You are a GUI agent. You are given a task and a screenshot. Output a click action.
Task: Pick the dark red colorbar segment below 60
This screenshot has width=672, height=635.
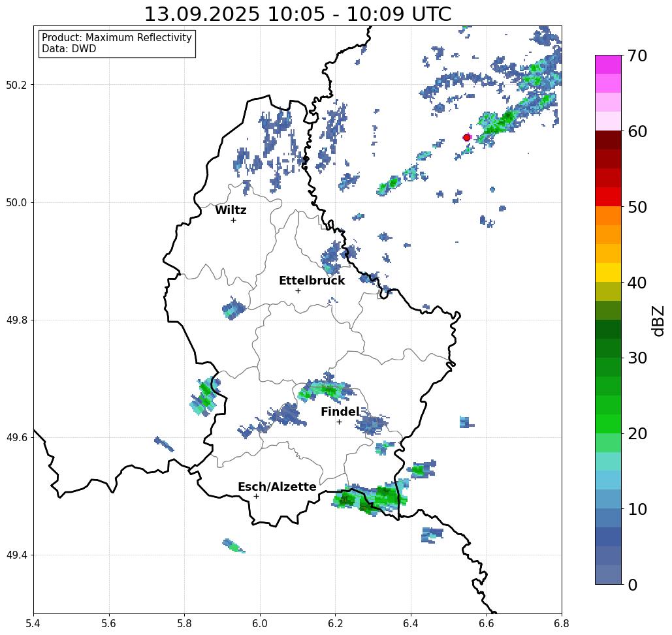tap(608, 140)
